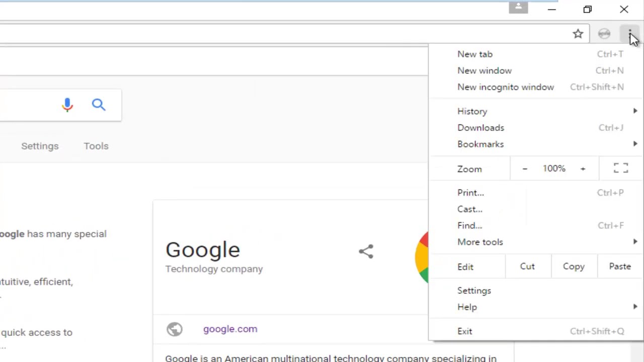Close the three-dot Chrome menu button
Viewport: 644px width, 362px height.
(629, 34)
